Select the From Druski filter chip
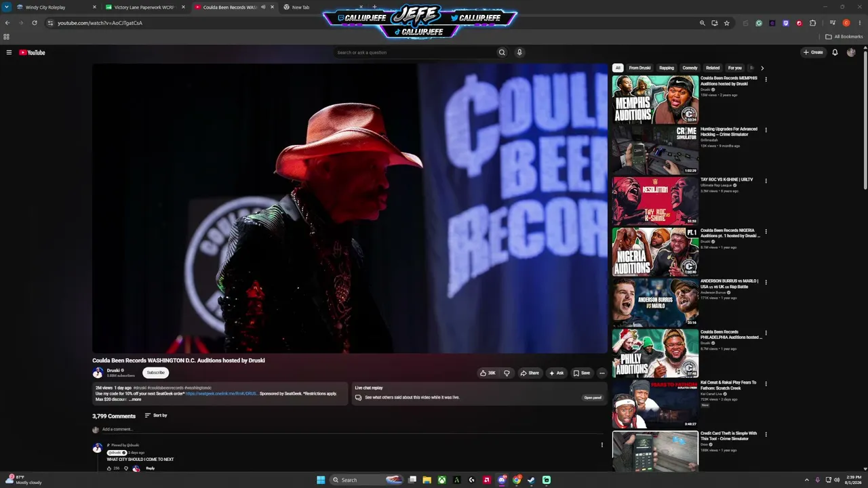 [639, 68]
